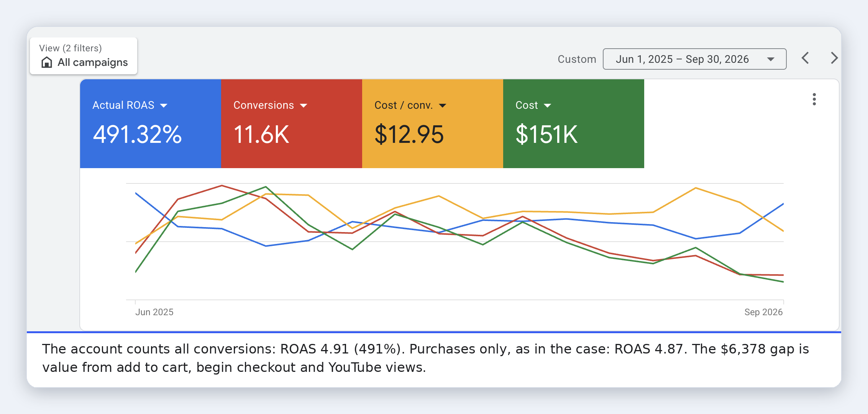The width and height of the screenshot is (868, 414).
Task: Open the Conversions metric dropdown
Action: point(304,106)
